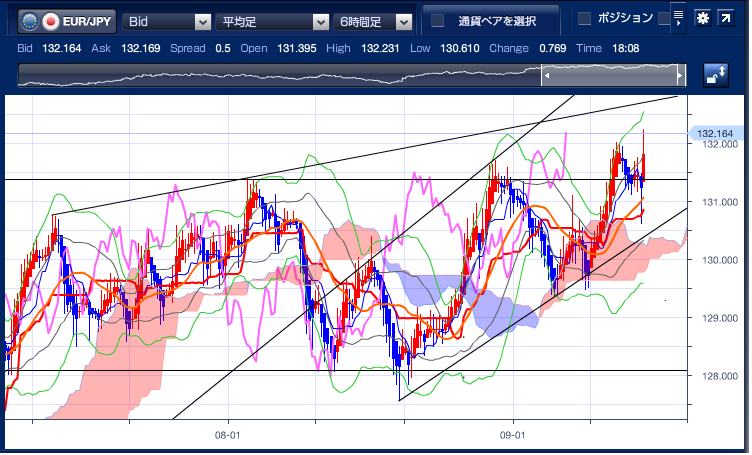Open the 平均足 chart type dropdown
This screenshot has height=455, width=752.
272,22
